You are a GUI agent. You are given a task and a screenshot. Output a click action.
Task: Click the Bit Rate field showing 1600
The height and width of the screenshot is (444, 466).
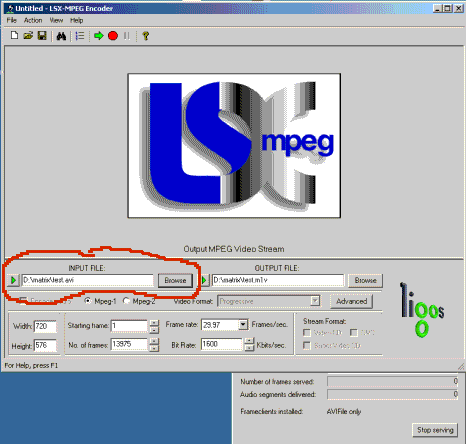[221, 344]
